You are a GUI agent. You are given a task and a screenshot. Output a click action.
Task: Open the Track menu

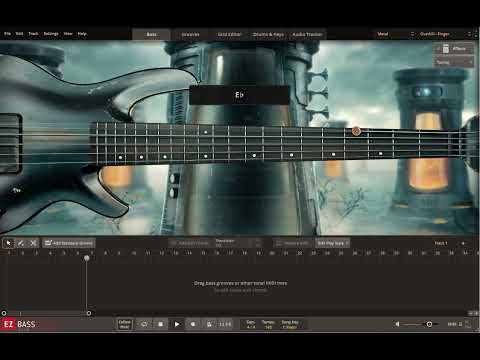point(33,34)
